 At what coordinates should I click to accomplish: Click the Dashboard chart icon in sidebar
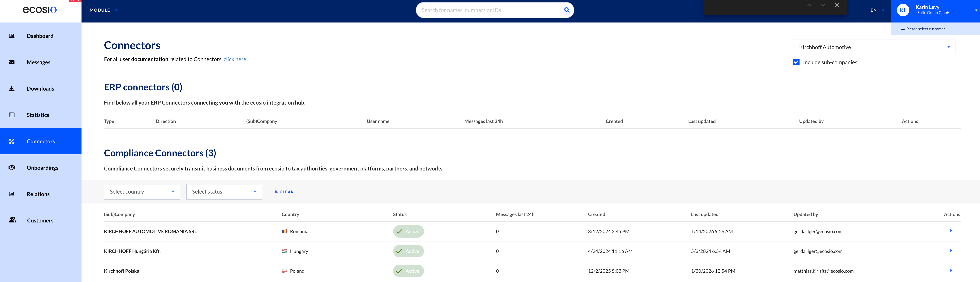click(12, 36)
